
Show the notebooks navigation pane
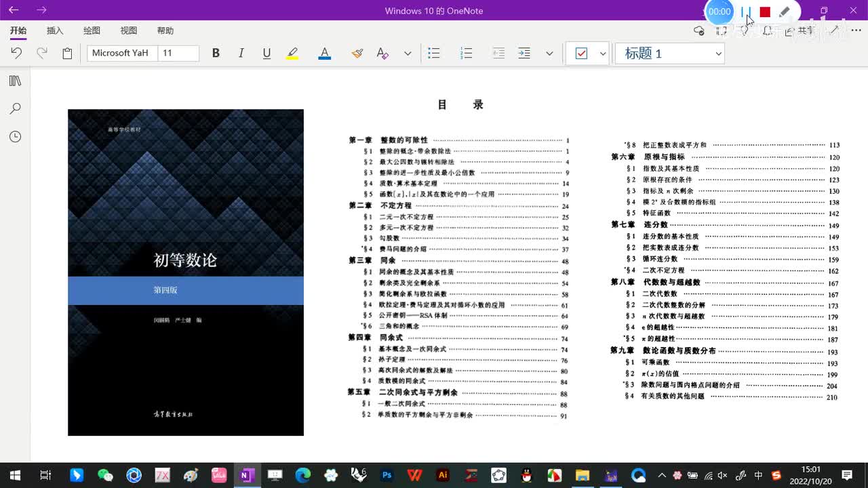15,81
